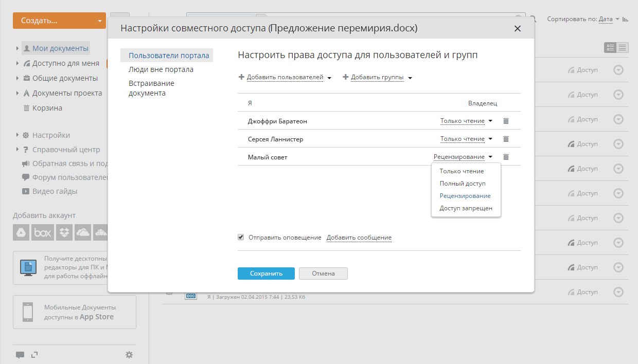Choose Полный доступ from access menu
The height and width of the screenshot is (364, 638).
[463, 184]
